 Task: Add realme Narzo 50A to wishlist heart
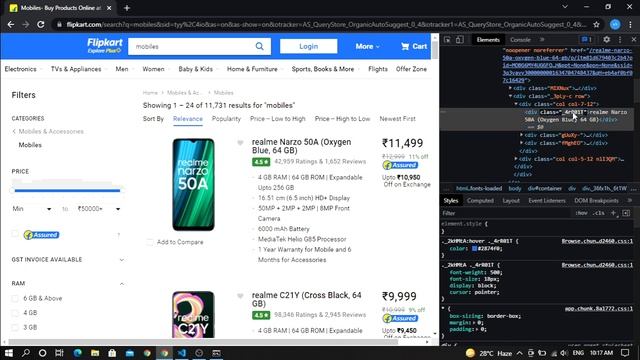click(240, 142)
